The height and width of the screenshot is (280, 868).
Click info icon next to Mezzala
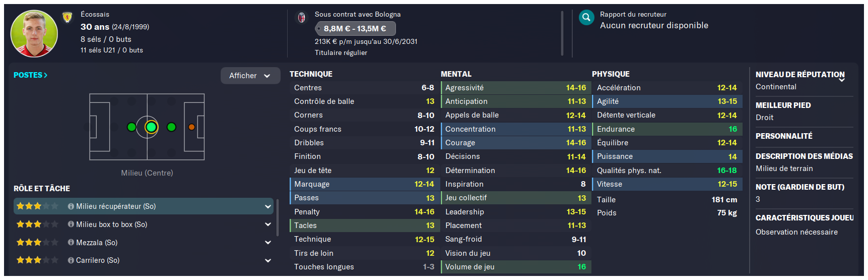(x=71, y=243)
